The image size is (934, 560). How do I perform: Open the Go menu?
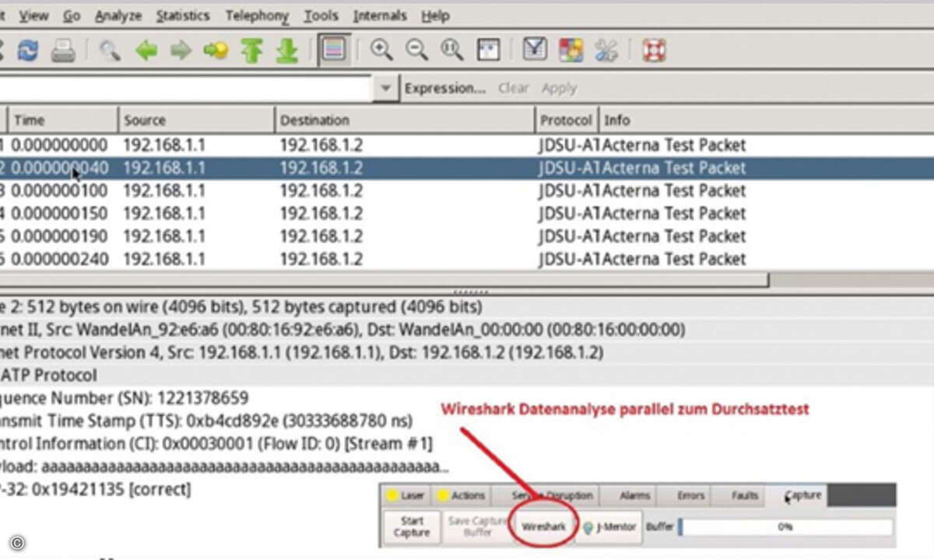pos(72,16)
